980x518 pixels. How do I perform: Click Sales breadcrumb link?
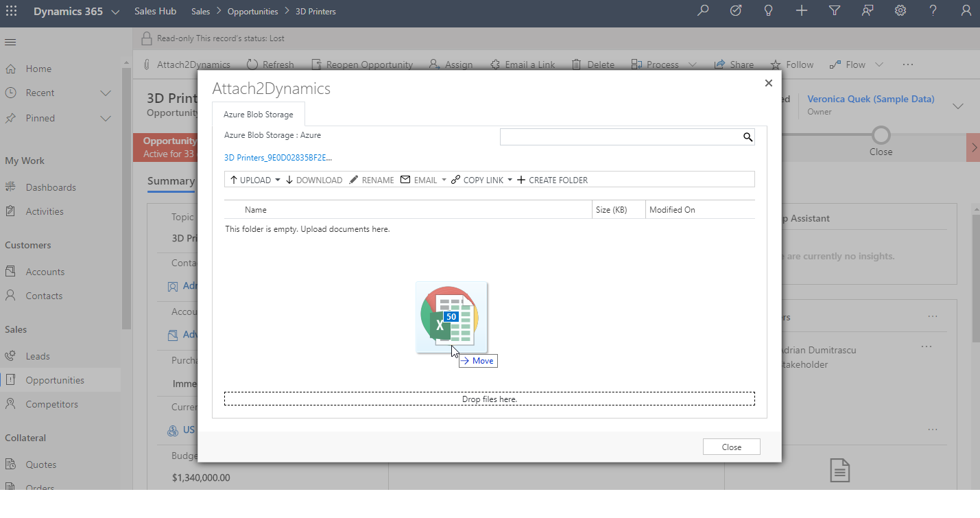pos(200,12)
